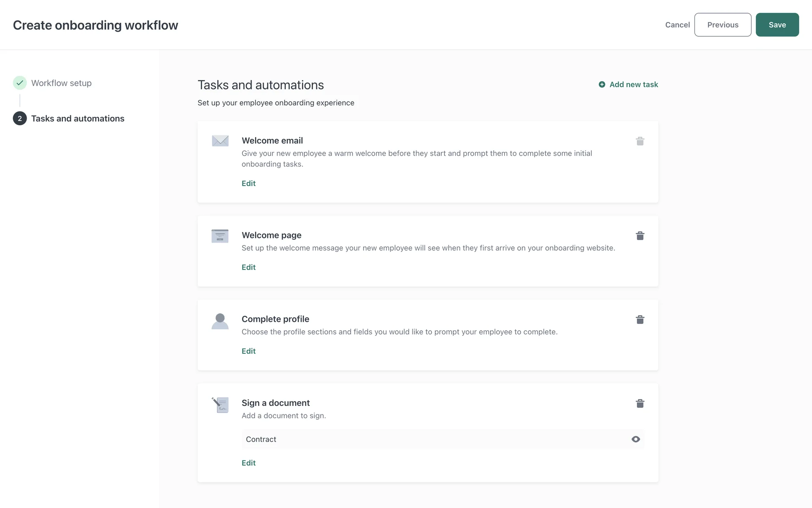
Task: Select the Tasks and automations step
Action: tap(78, 119)
